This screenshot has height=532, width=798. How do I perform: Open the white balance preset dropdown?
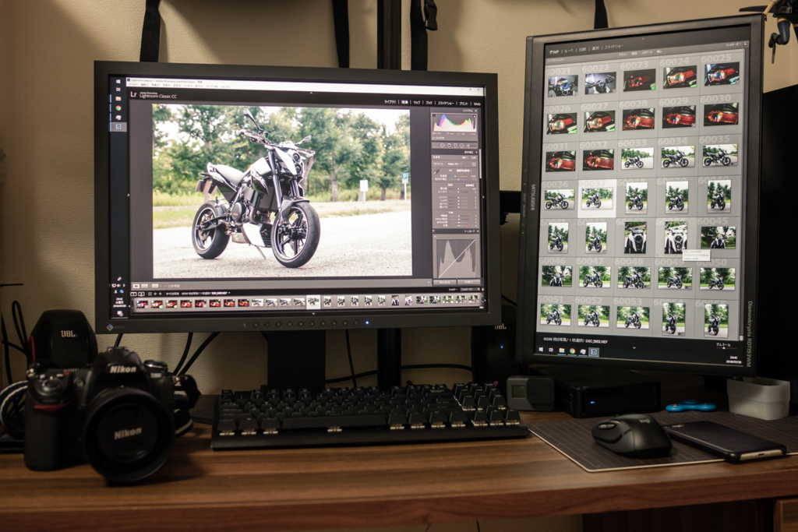pos(464,171)
